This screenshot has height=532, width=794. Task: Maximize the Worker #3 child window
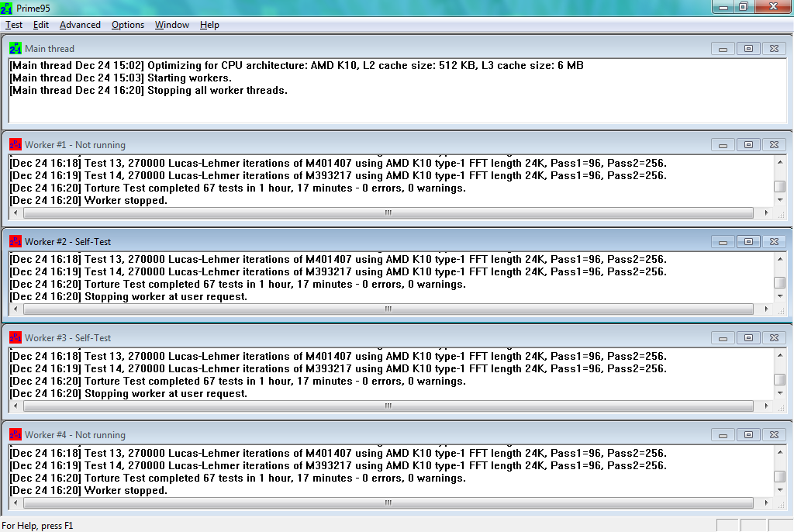pos(748,338)
